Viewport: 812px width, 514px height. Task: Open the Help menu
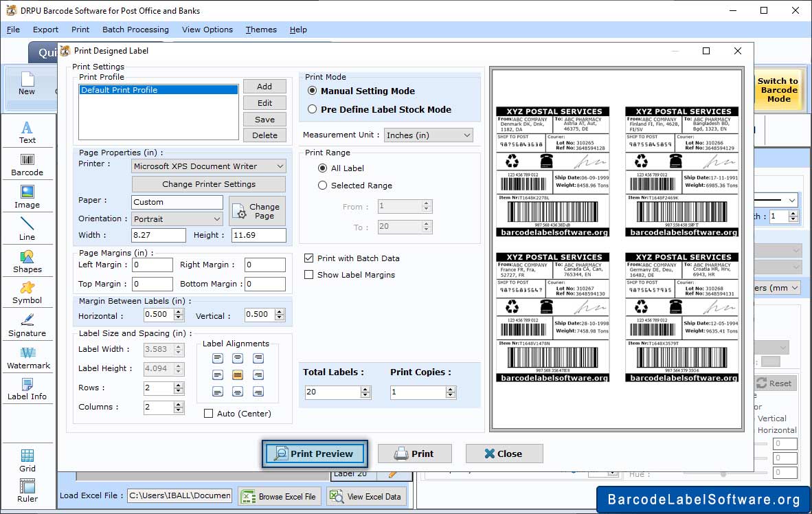298,30
